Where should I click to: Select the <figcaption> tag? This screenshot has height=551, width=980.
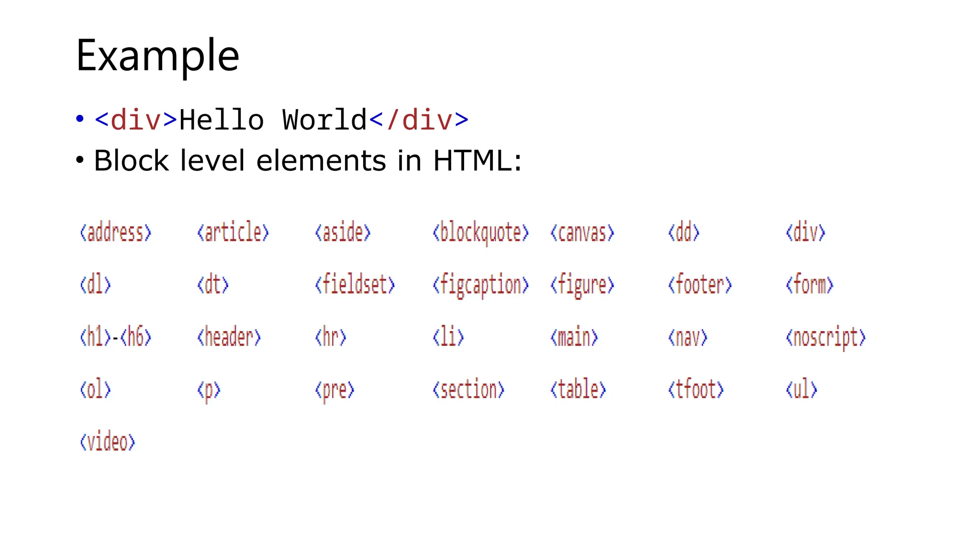point(480,286)
